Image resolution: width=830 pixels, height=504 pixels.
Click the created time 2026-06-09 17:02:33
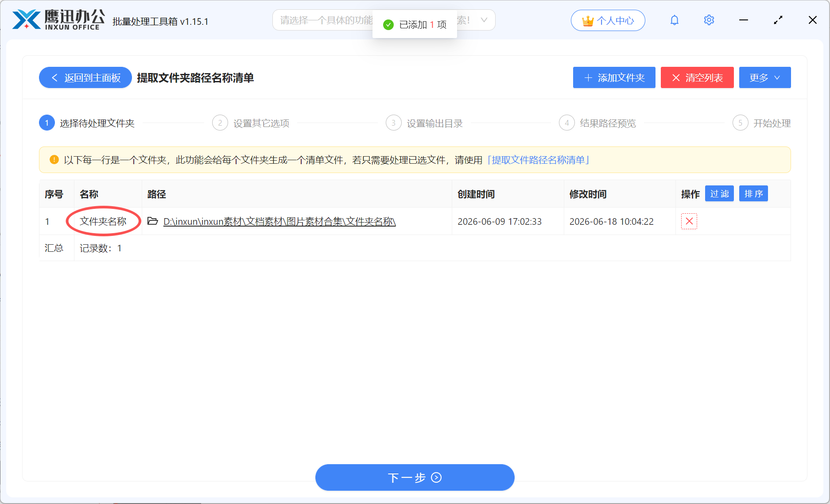(x=500, y=221)
